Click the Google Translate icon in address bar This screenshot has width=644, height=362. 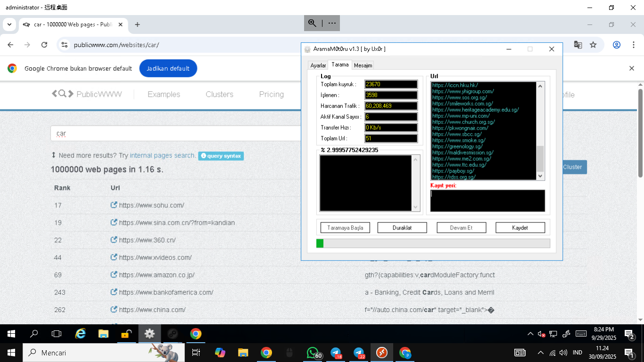(578, 45)
